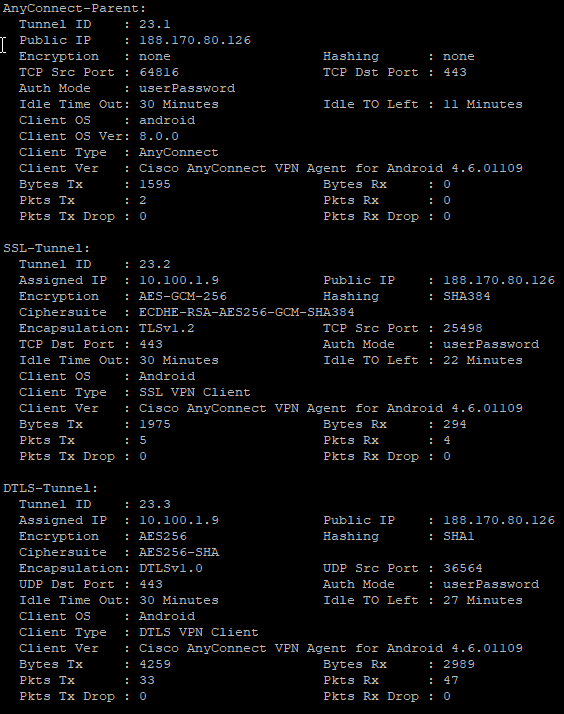This screenshot has width=564, height=714.
Task: Click the Hashing value SHA384
Action: 467,296
